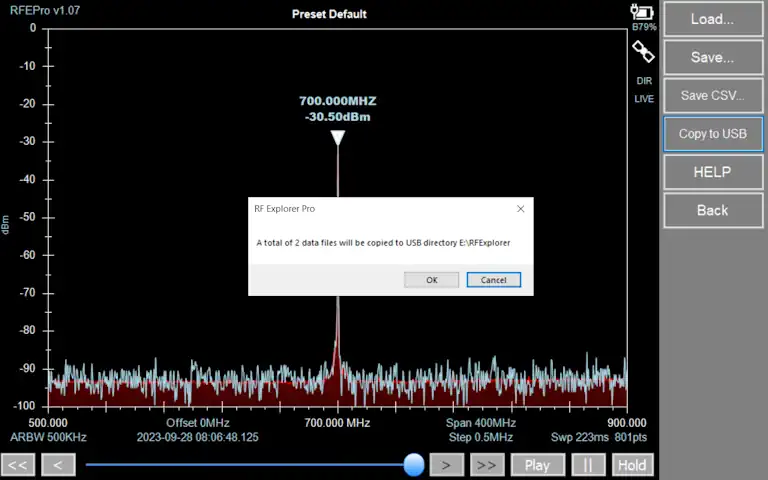Step forward one sweep with > button
The image size is (768, 480).
point(446,465)
